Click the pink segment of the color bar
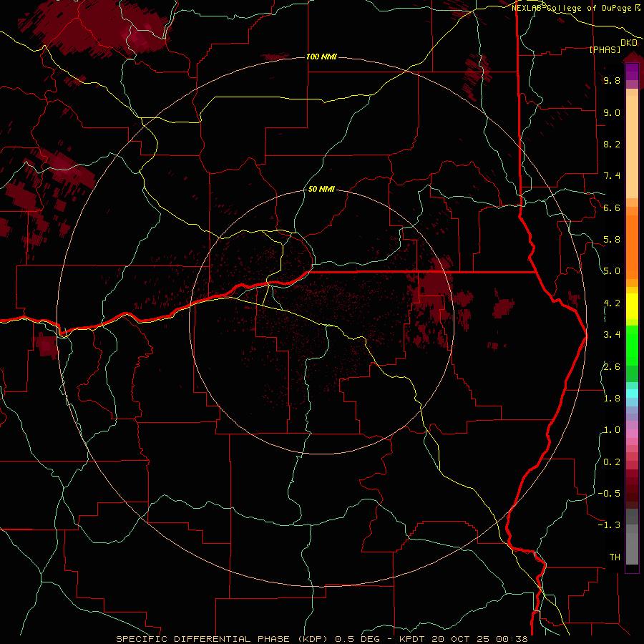This screenshot has width=644, height=644. pyautogui.click(x=632, y=434)
